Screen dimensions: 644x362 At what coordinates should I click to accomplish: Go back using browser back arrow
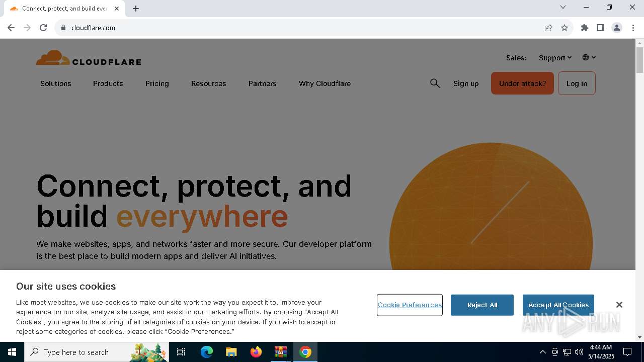11,28
